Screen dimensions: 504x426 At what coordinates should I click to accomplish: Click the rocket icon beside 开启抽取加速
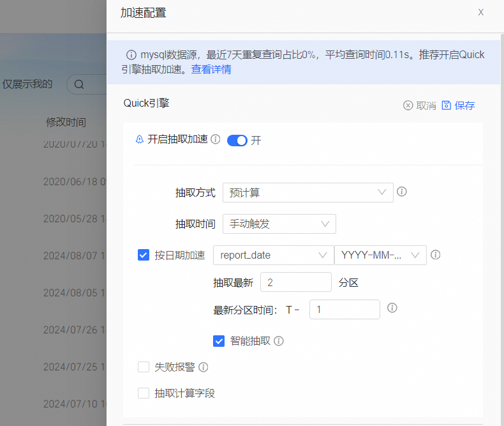(x=140, y=139)
